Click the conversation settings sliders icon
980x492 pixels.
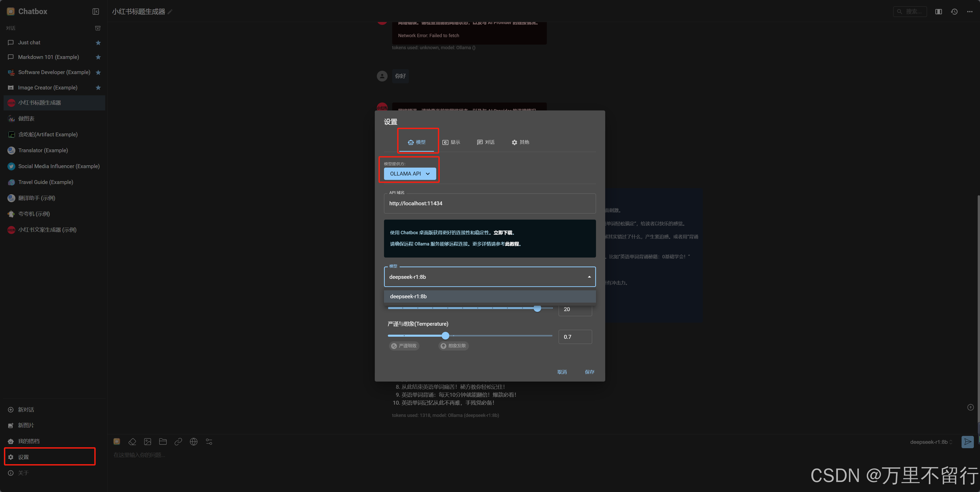[209, 442]
